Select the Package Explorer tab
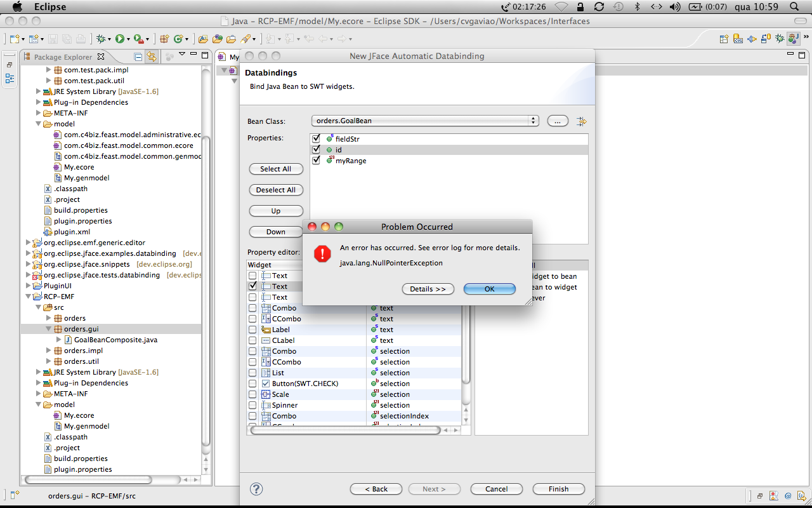Image resolution: width=812 pixels, height=508 pixels. tap(63, 57)
